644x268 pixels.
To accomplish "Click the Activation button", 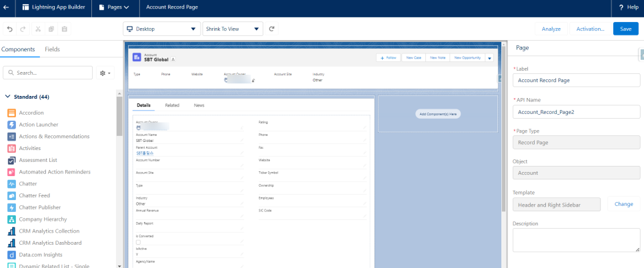I will [x=590, y=29].
